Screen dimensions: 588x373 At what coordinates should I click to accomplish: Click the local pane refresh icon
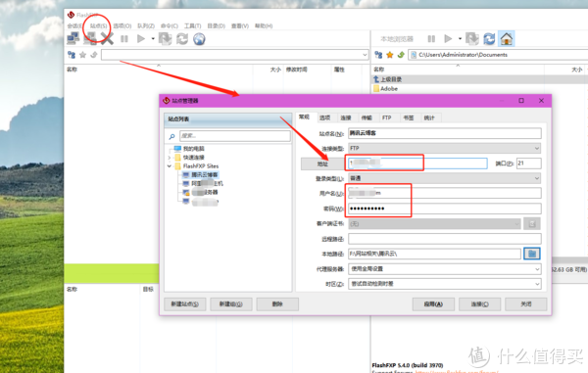(x=489, y=38)
